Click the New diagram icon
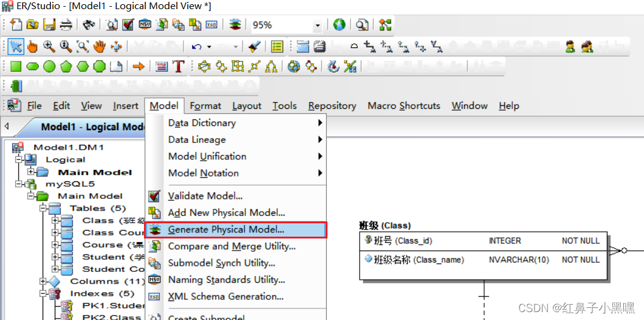644x320 pixels. [x=16, y=25]
